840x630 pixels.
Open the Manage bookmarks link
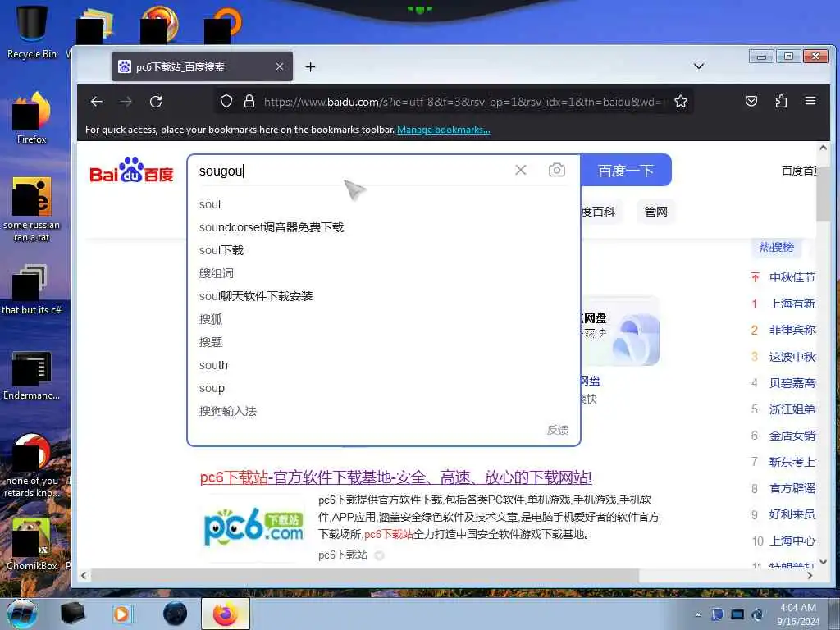(x=443, y=130)
